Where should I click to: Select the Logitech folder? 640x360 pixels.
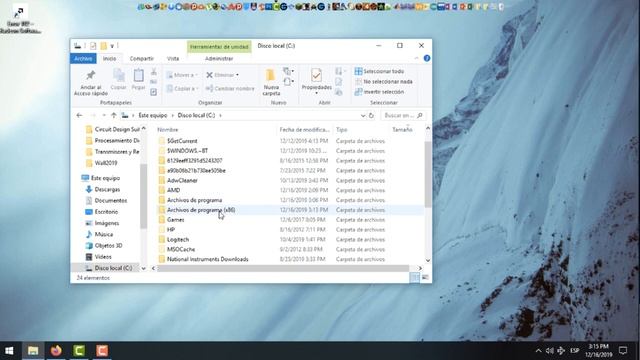pyautogui.click(x=178, y=240)
